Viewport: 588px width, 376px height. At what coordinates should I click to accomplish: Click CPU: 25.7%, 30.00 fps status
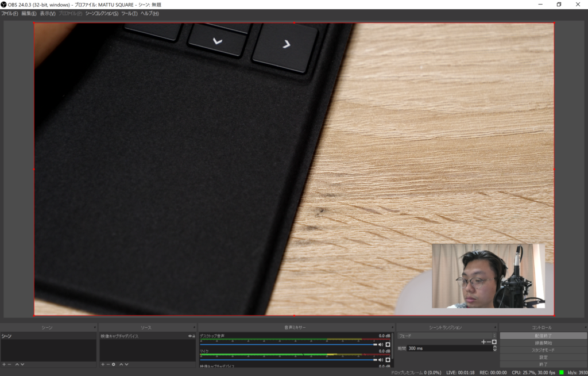pos(533,373)
